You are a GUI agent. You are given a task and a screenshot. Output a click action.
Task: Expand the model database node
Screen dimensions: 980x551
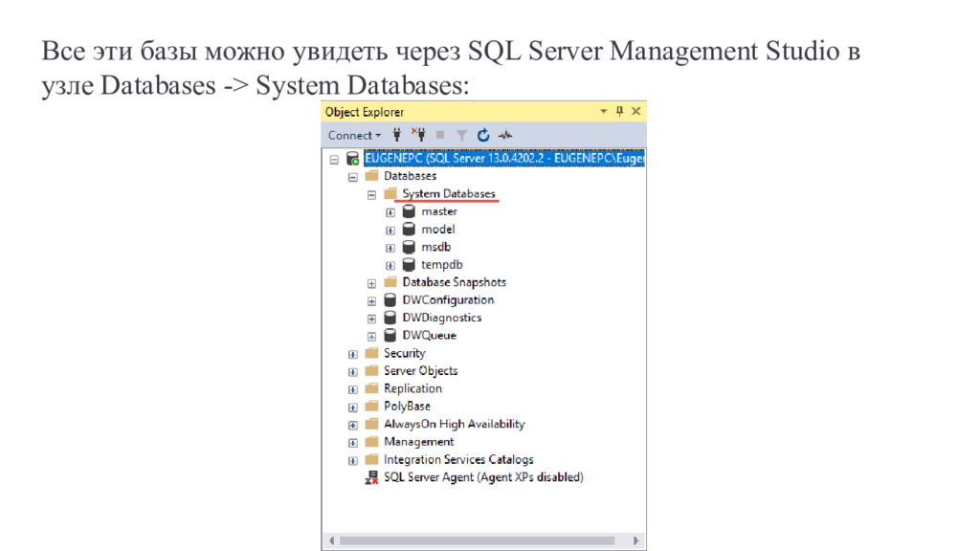pos(390,230)
